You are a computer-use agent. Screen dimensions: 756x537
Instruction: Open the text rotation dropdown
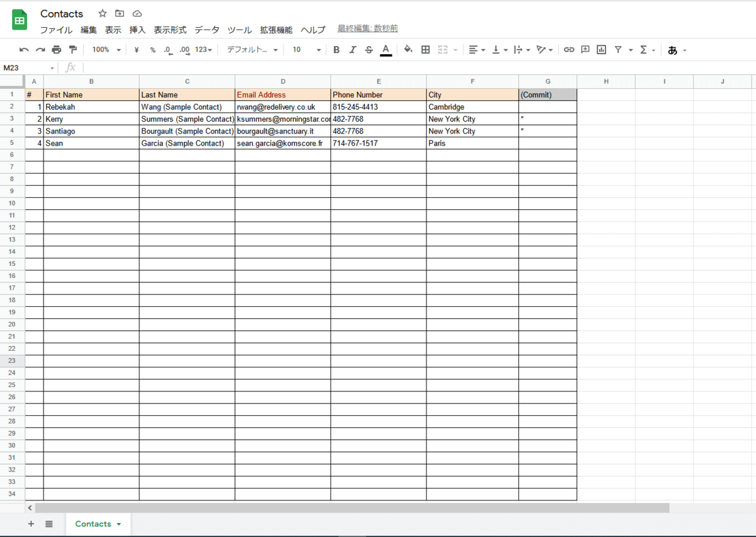[x=544, y=50]
